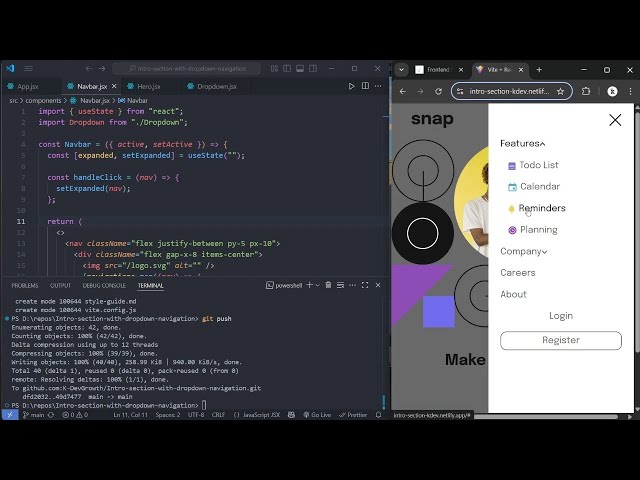Click the main branch indicator
This screenshot has width=640, height=480.
click(33, 415)
